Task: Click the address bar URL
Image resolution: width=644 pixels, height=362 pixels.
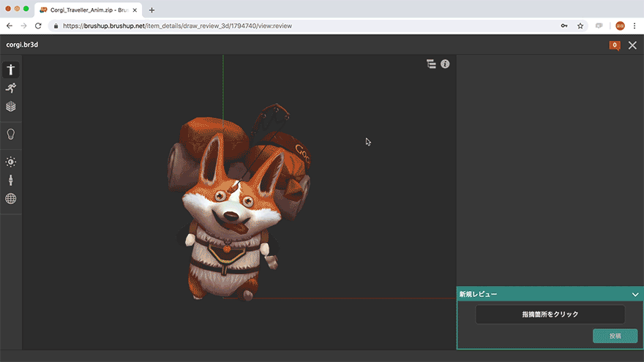Action: tap(177, 26)
